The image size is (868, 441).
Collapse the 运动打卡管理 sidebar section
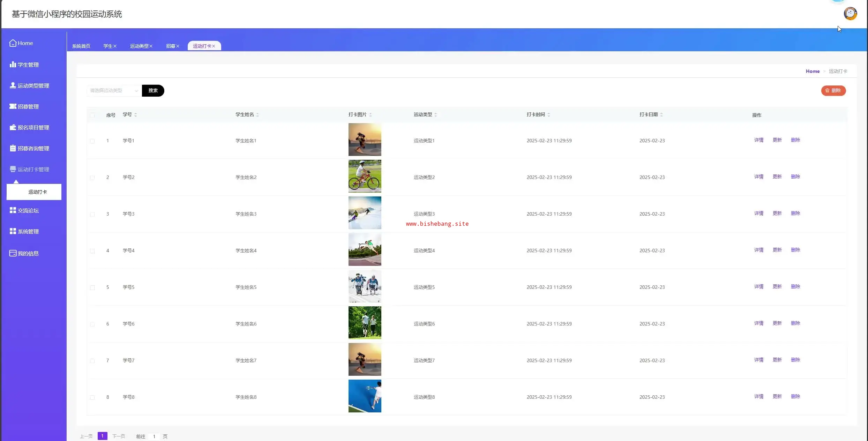click(x=33, y=169)
